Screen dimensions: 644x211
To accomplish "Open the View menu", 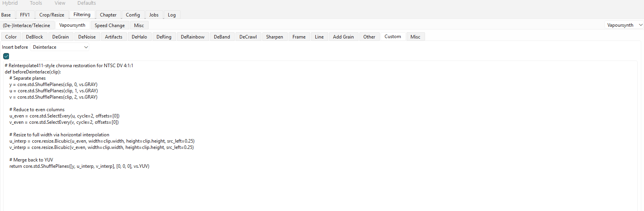I will 60,3.
